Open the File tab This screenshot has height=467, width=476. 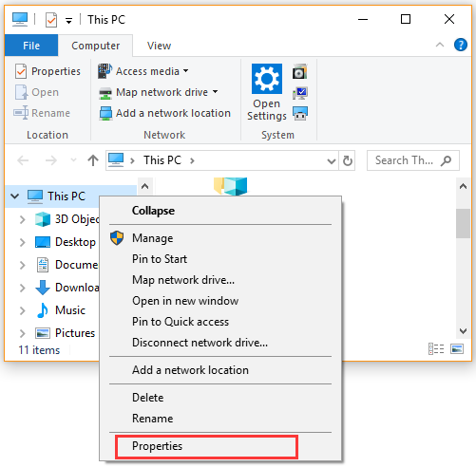coord(31,46)
